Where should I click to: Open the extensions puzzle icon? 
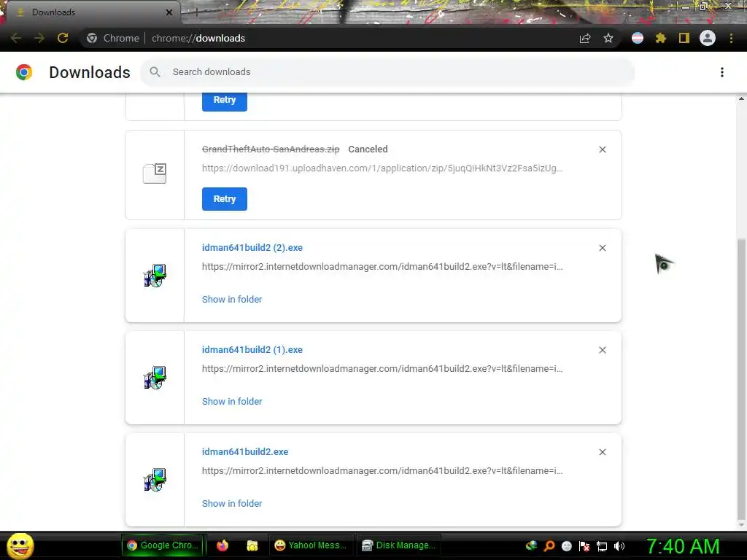(x=661, y=38)
